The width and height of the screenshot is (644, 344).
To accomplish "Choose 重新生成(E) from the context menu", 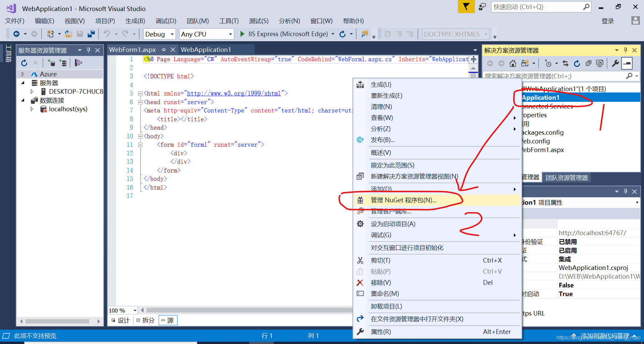I will tap(437, 96).
